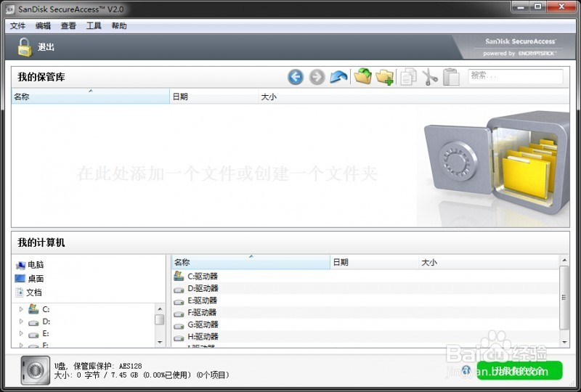Click the file list scrollbar up arrow
581x392 pixels.
tap(564, 260)
